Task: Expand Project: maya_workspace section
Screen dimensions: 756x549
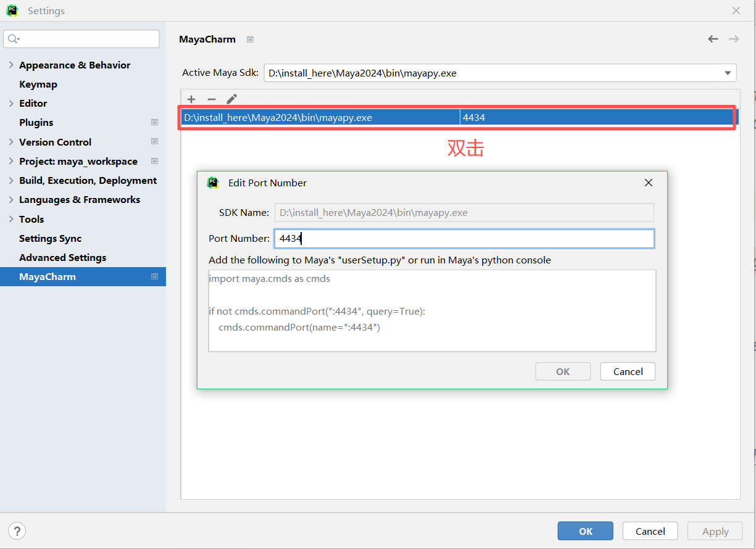Action: 11,161
